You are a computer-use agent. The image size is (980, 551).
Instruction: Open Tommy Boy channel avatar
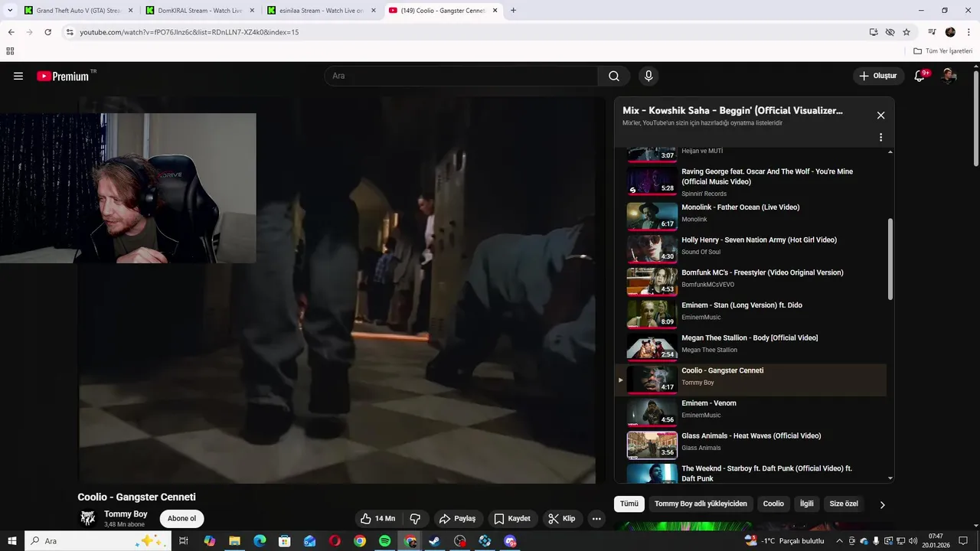point(88,518)
